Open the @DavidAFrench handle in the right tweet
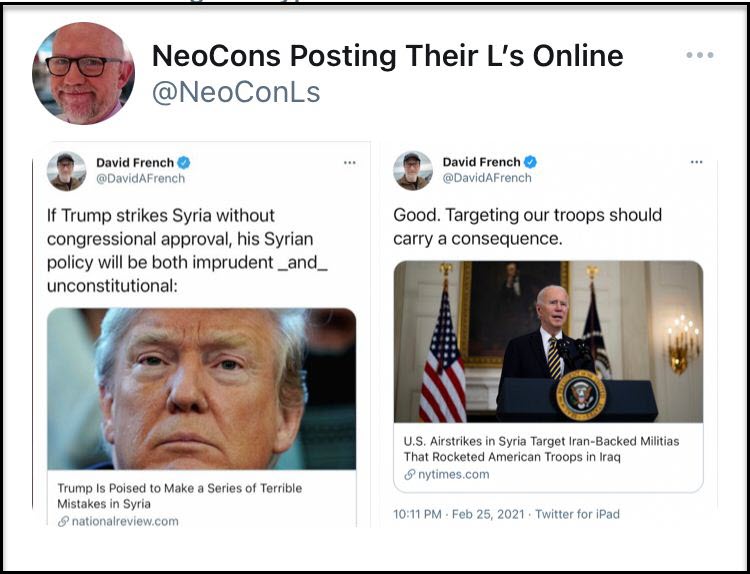This screenshot has width=750, height=574. point(487,178)
